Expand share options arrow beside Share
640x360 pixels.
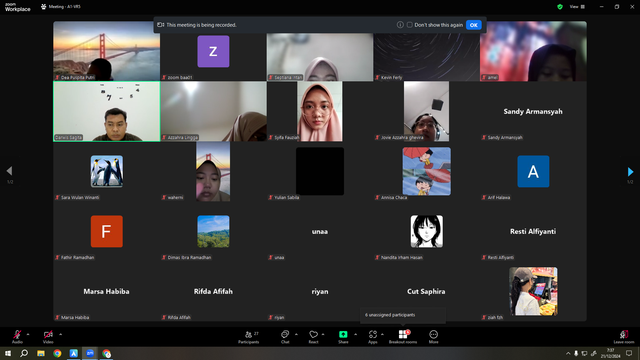[x=356, y=334]
